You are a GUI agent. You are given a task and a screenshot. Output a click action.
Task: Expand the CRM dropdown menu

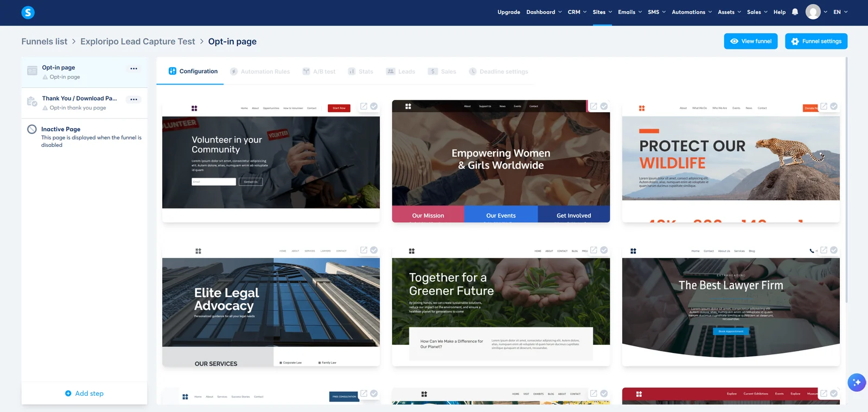pos(577,12)
